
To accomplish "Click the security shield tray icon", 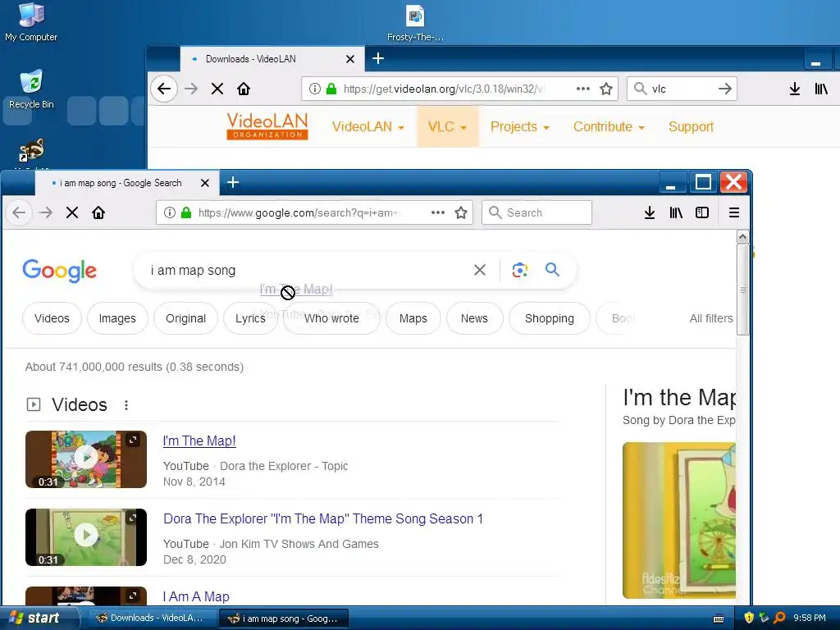I will 749,618.
